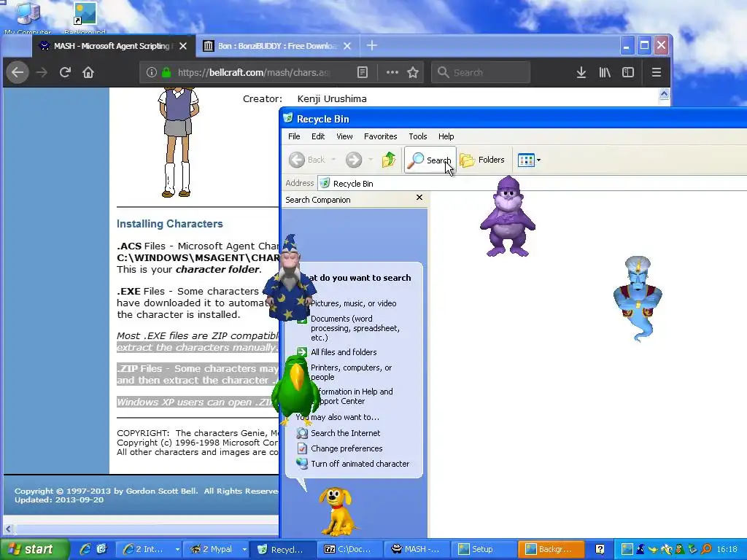Image resolution: width=747 pixels, height=560 pixels.
Task: Switch to the MASH Microsoft Agent Scripting tab
Action: coord(112,46)
